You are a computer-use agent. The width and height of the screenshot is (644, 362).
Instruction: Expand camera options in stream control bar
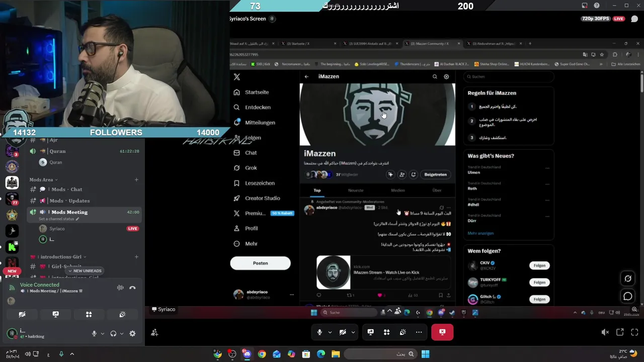[x=353, y=332]
